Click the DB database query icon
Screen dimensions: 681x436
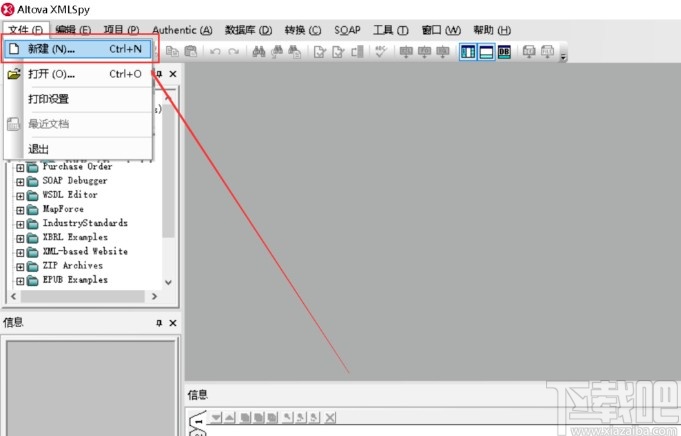pos(504,52)
